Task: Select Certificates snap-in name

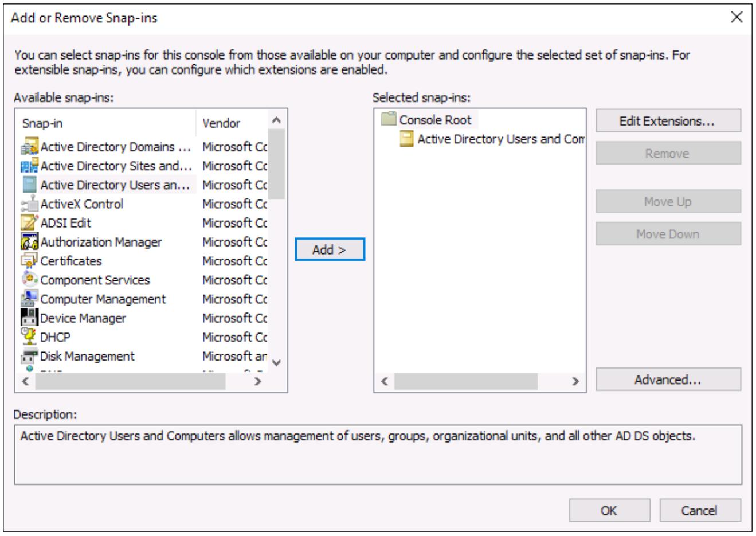Action: [71, 261]
